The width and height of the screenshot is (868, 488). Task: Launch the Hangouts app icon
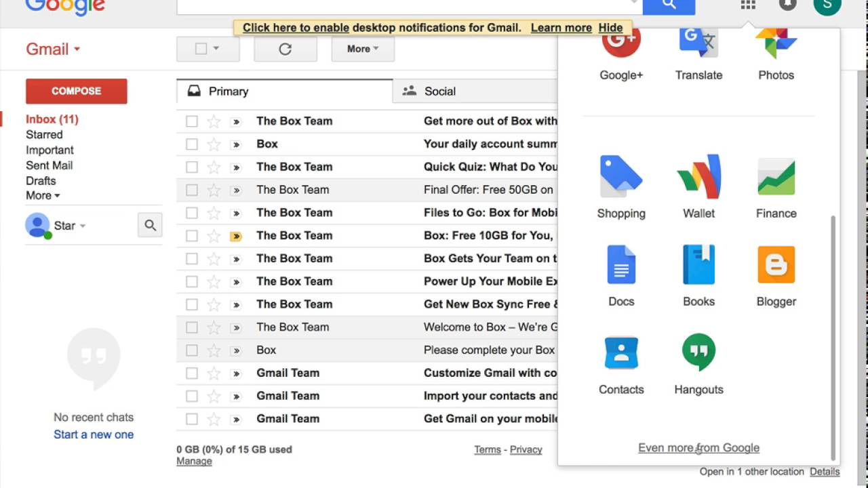click(698, 353)
